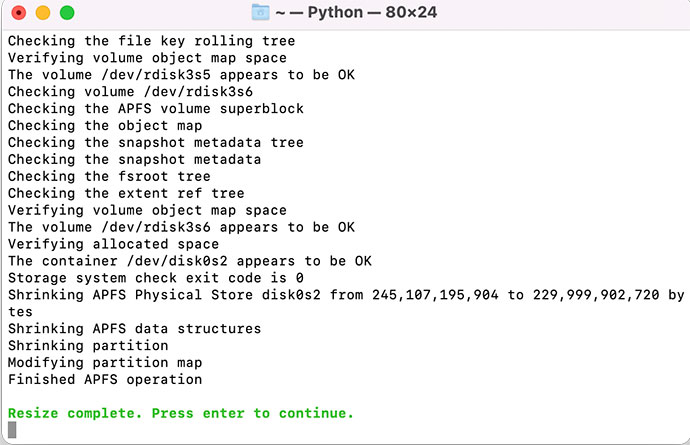Click the terminal cursor block at the prompt
This screenshot has width=690, height=445.
pyautogui.click(x=12, y=430)
